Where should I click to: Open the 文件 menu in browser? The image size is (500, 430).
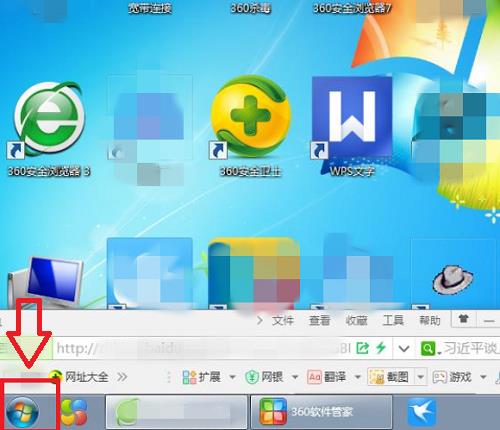click(283, 321)
